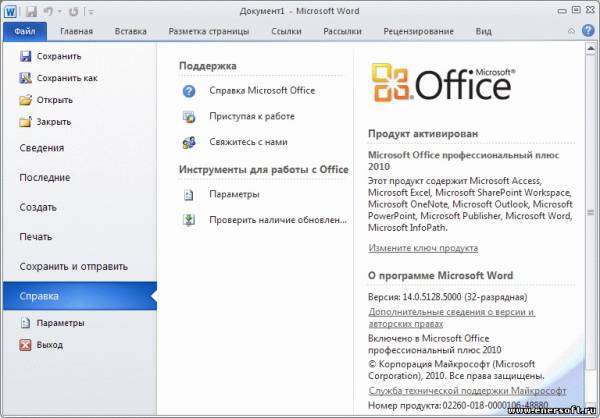Click Проверить наличие обновлен... label
Screen dimensions: 600x418
pyautogui.click(x=278, y=220)
